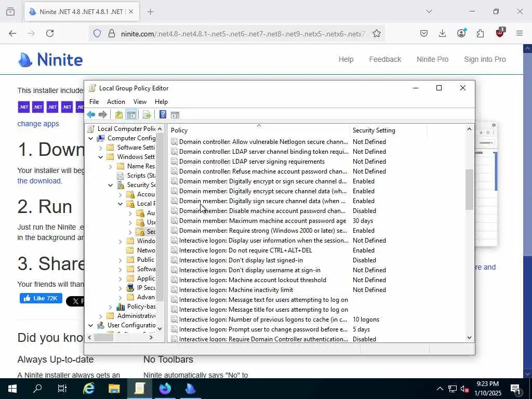
Task: Expand Account Policies tree node
Action: pyautogui.click(x=120, y=194)
